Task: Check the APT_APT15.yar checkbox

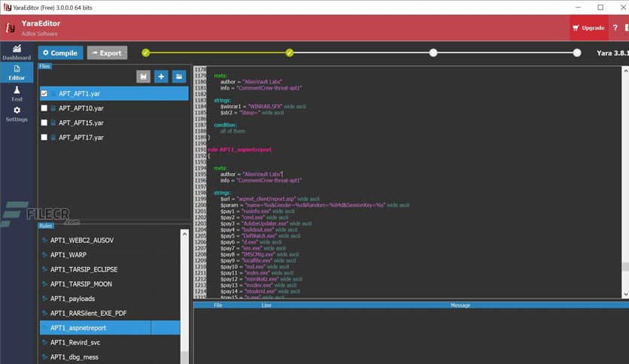Action: click(x=44, y=123)
